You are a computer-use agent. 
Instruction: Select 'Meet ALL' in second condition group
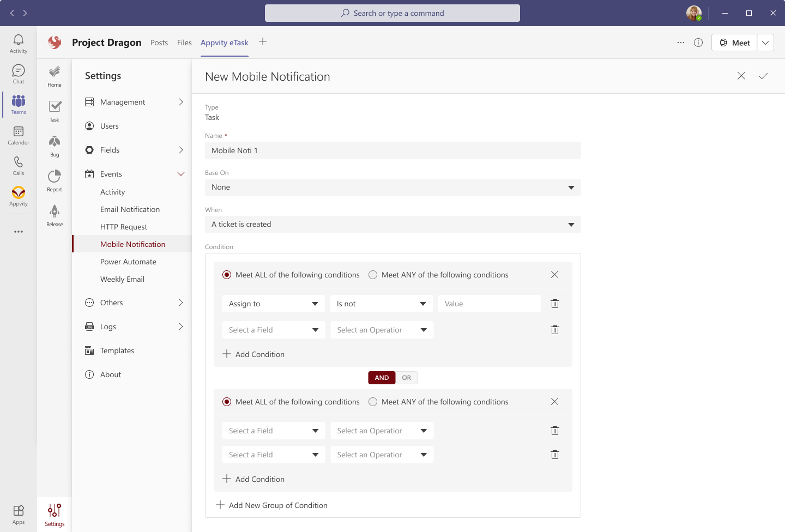[227, 402]
